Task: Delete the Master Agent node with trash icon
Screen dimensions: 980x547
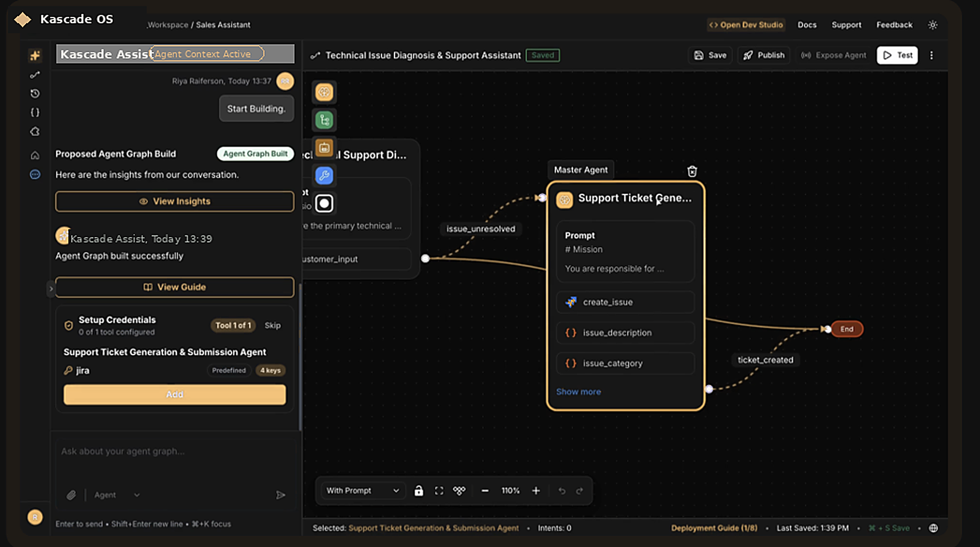Action: tap(692, 171)
